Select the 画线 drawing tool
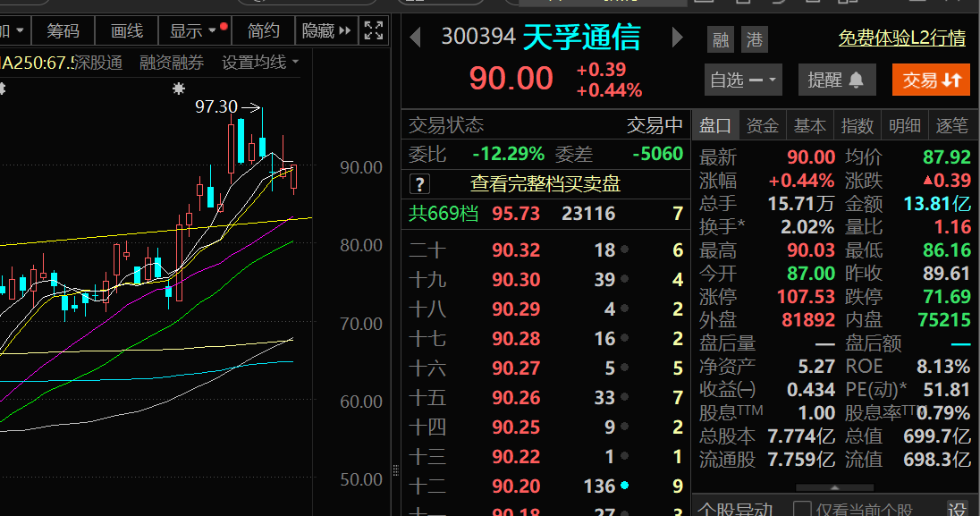This screenshot has width=980, height=516. pyautogui.click(x=127, y=30)
